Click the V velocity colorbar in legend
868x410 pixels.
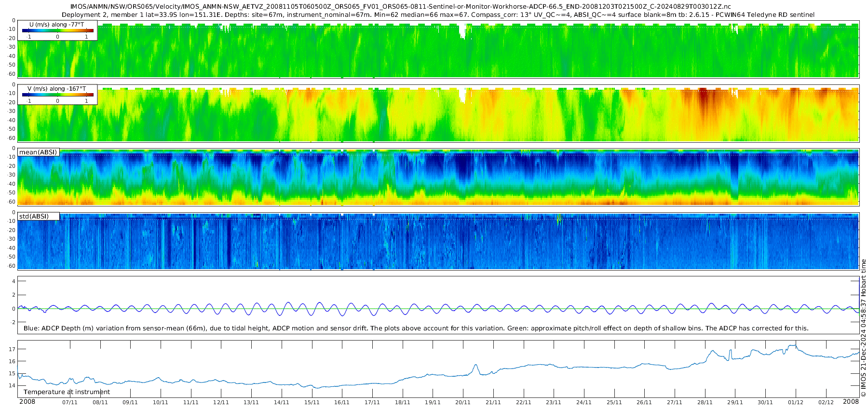click(x=57, y=95)
